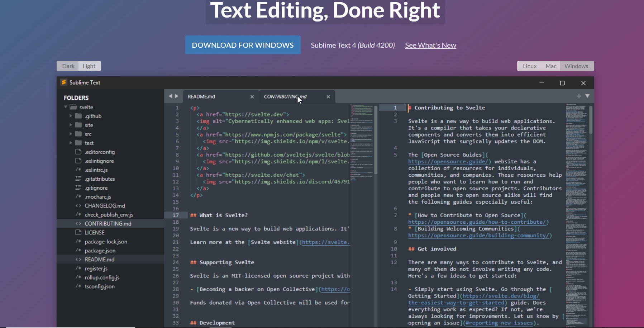This screenshot has height=328, width=644.
Task: Click the README.md minimap preview
Action: click(361, 143)
